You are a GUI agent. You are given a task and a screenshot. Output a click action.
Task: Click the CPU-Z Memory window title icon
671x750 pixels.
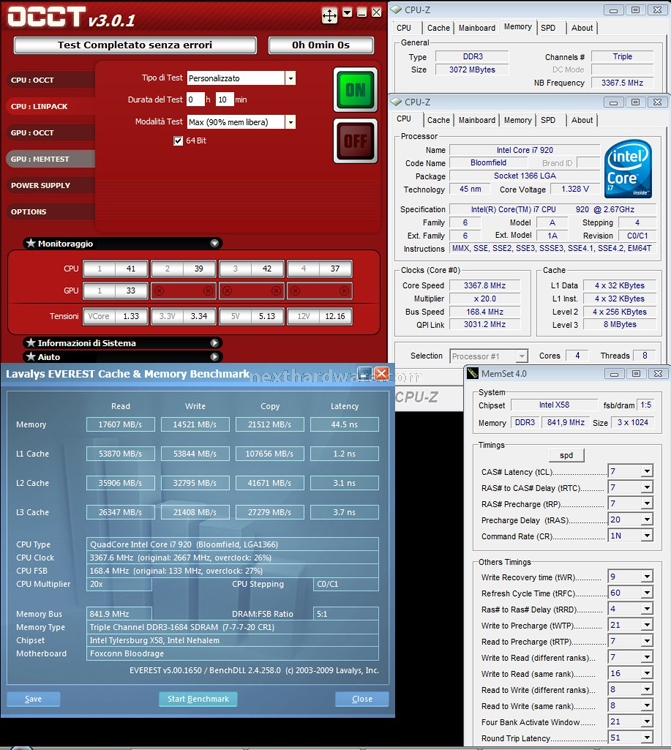(396, 10)
